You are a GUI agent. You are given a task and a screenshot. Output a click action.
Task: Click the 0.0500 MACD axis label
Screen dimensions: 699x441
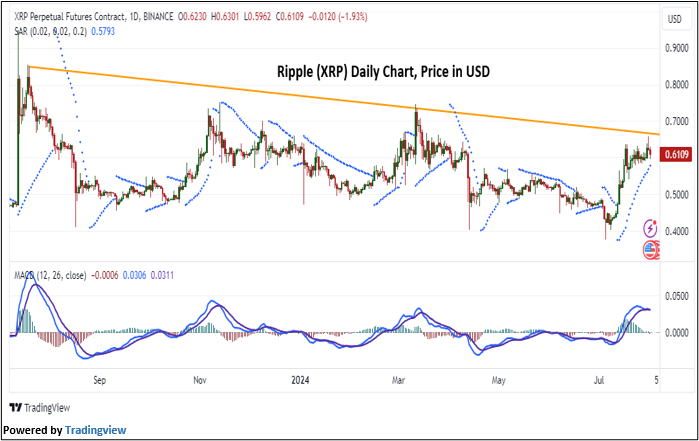677,297
